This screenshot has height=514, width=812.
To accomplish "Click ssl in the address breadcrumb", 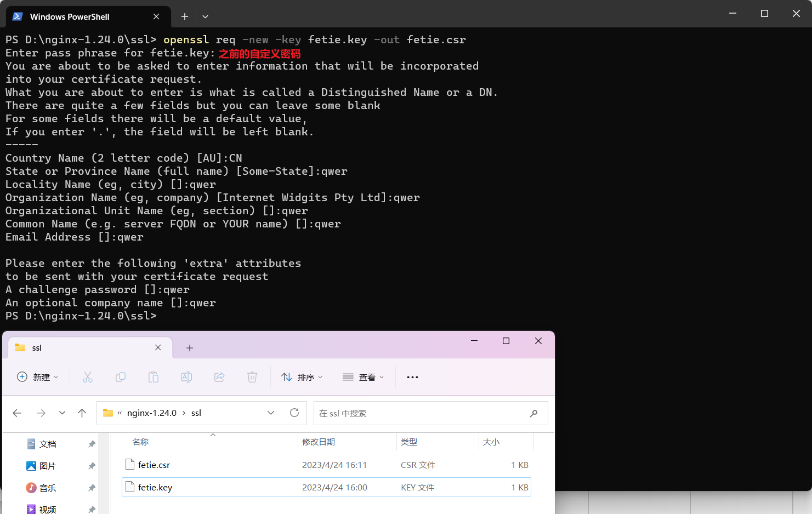I will (196, 413).
